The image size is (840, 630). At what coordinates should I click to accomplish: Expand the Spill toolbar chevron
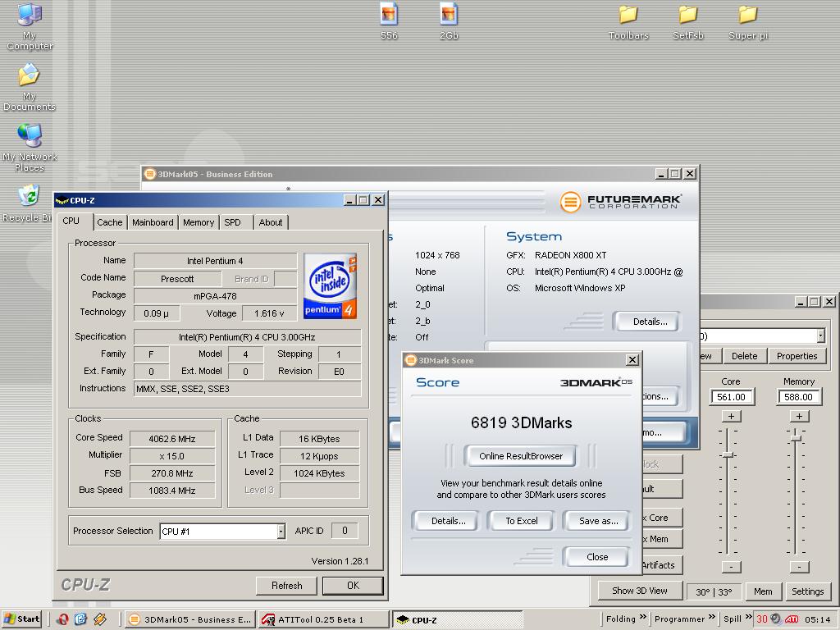pyautogui.click(x=748, y=617)
